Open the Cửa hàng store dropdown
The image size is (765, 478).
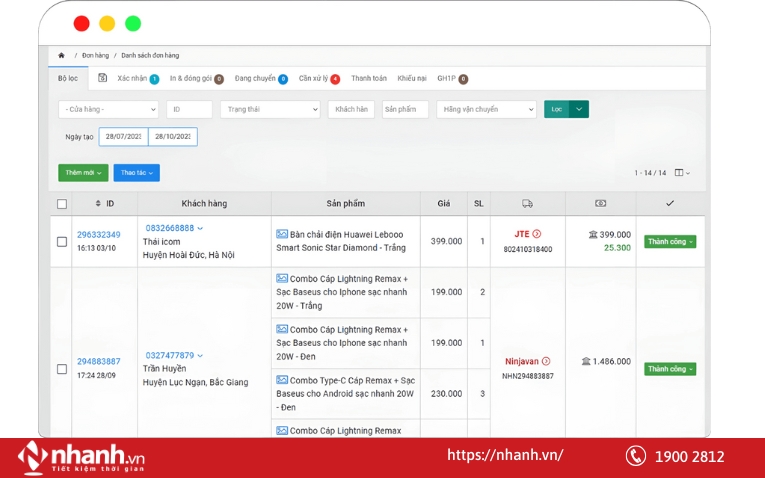pyautogui.click(x=108, y=109)
